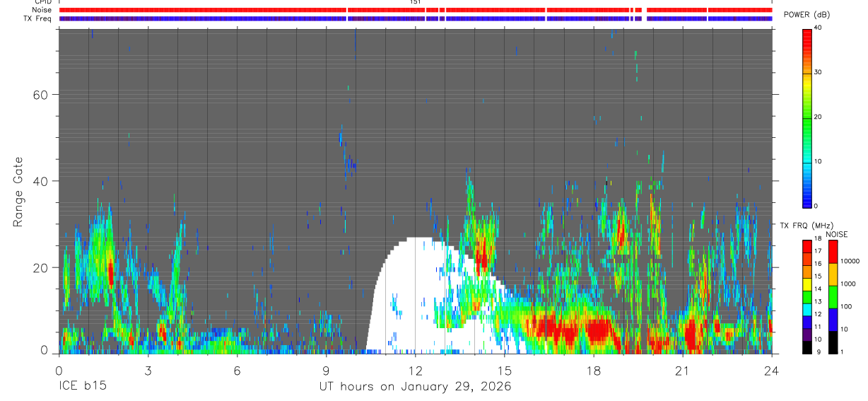The height and width of the screenshot is (401, 868).
Task: Select the "10000" tick on NOISE legend
Action: pyautogui.click(x=850, y=261)
